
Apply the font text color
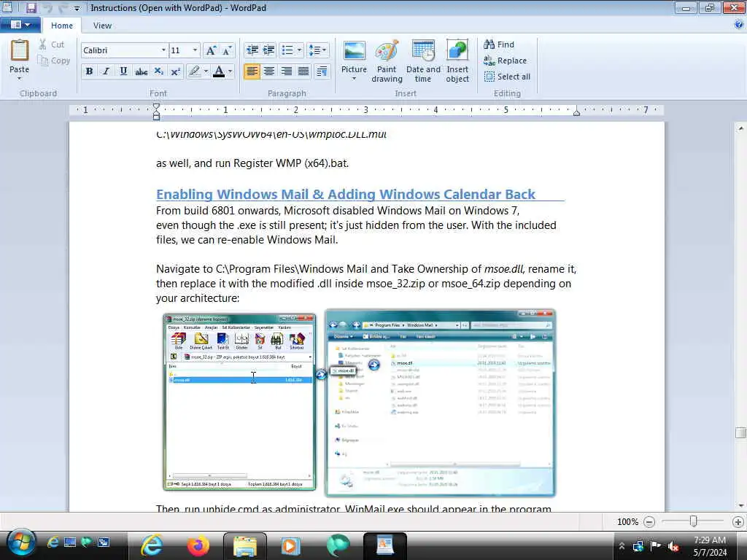pos(219,71)
